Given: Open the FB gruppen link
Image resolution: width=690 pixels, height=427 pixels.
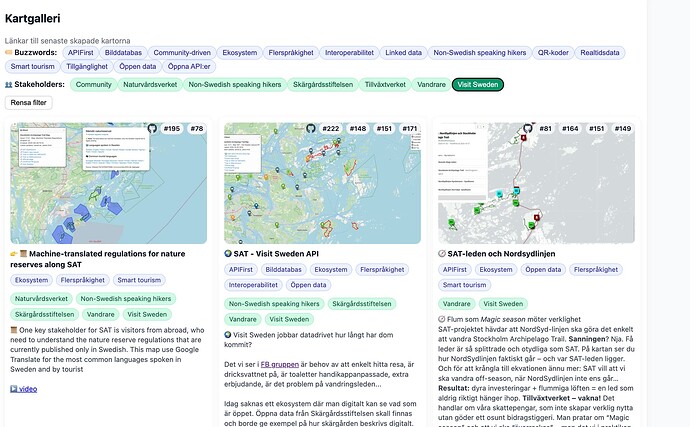Looking at the screenshot, I should click(284, 365).
